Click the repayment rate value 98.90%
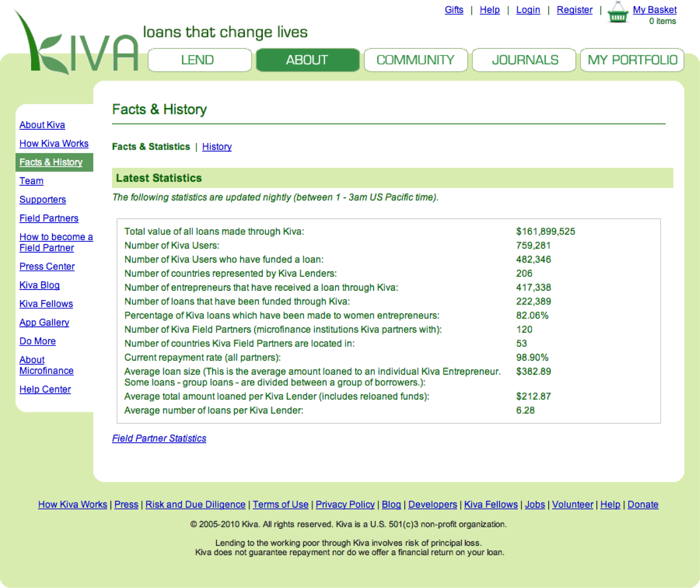 (532, 358)
